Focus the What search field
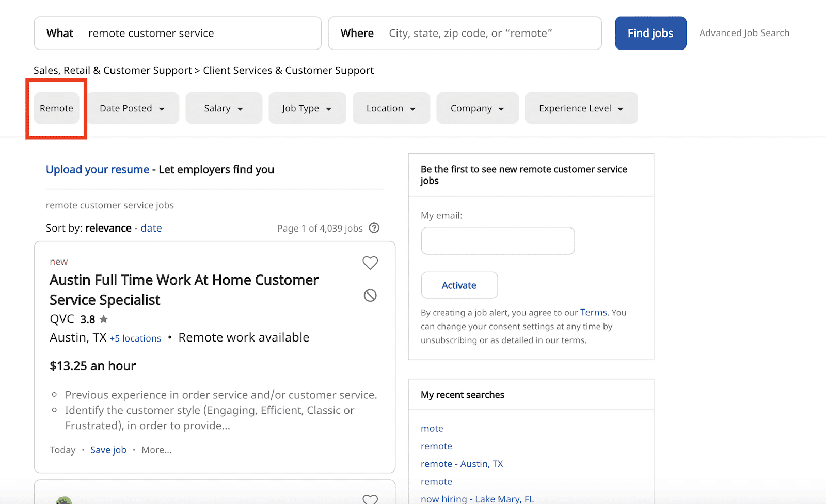The width and height of the screenshot is (826, 504). tap(178, 33)
